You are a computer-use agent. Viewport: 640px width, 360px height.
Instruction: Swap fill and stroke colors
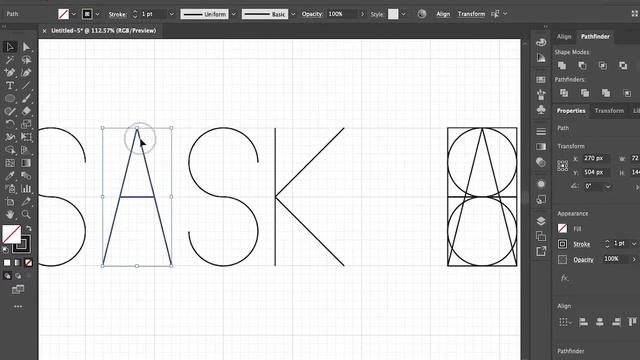pyautogui.click(x=28, y=229)
